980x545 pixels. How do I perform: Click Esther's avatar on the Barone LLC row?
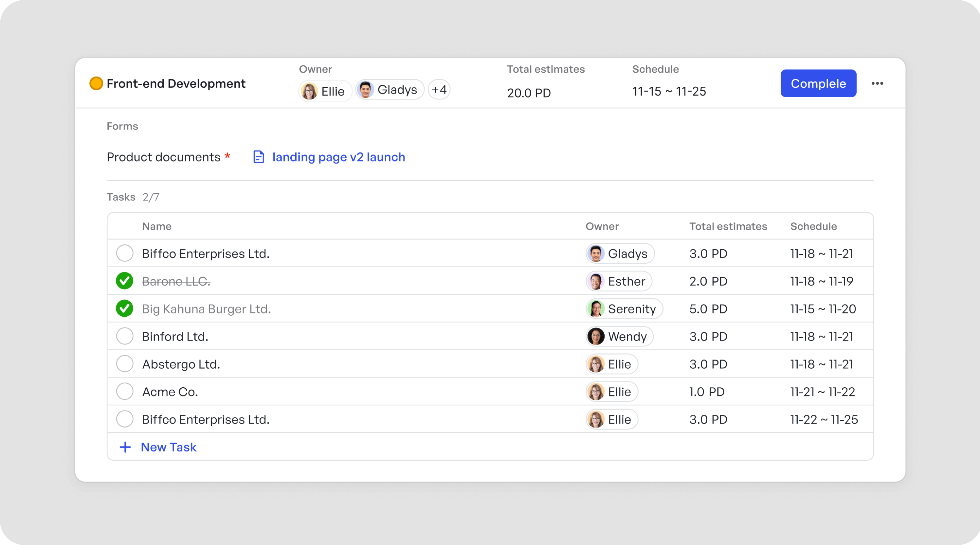[595, 281]
